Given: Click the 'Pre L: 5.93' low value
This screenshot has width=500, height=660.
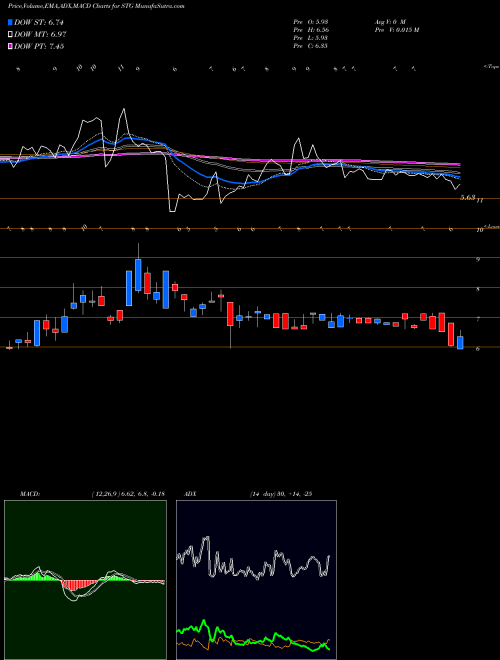Looking at the screenshot, I should point(311,37).
